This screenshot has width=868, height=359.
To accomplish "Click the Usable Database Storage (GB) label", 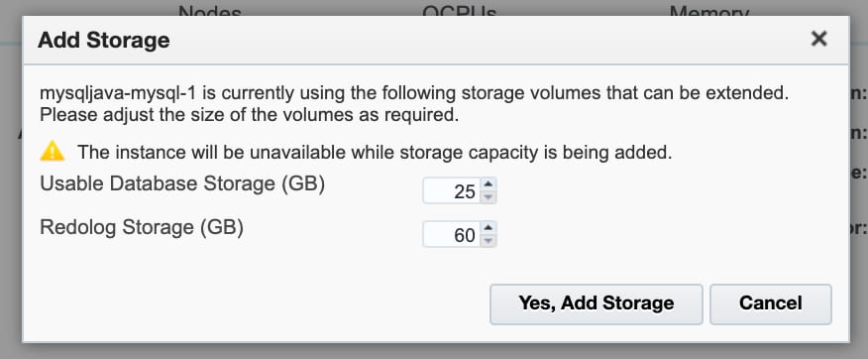I will (x=182, y=184).
